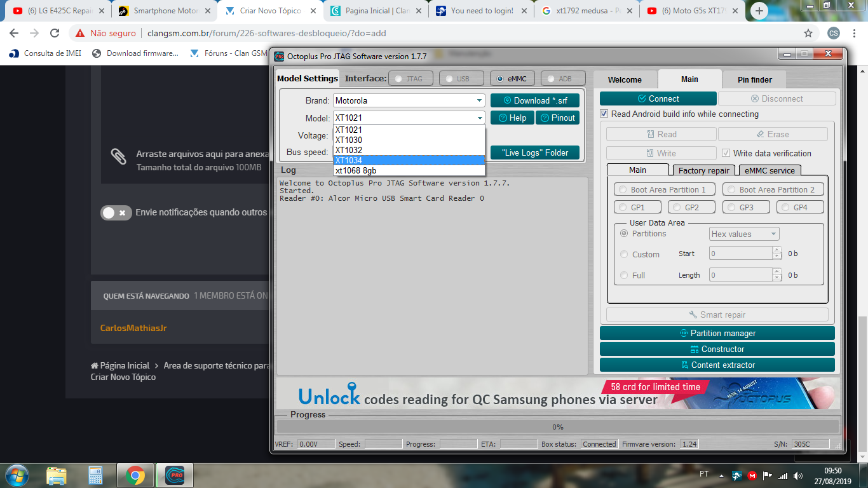Open the "Live Logs" Folder button
The height and width of the screenshot is (488, 868).
coord(534,152)
